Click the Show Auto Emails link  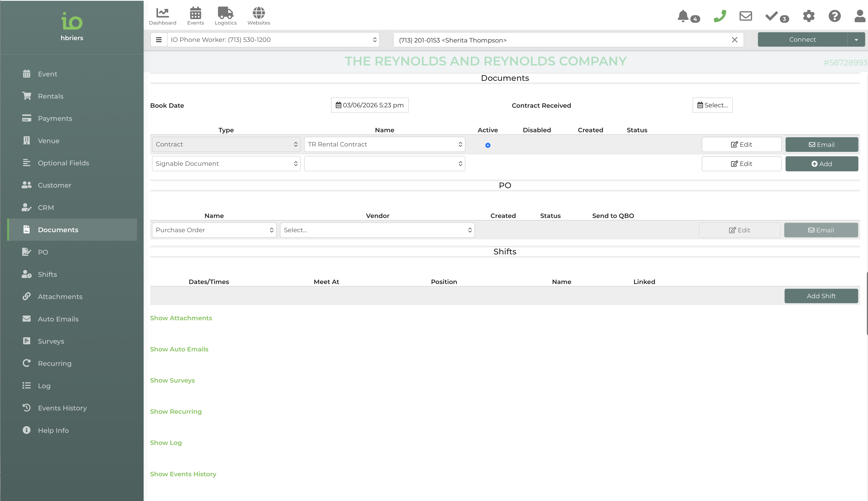point(179,349)
